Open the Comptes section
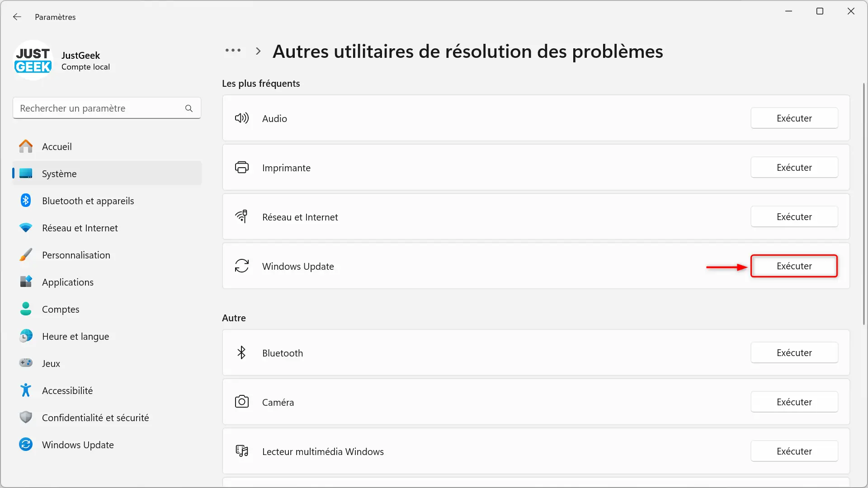 (x=107, y=309)
